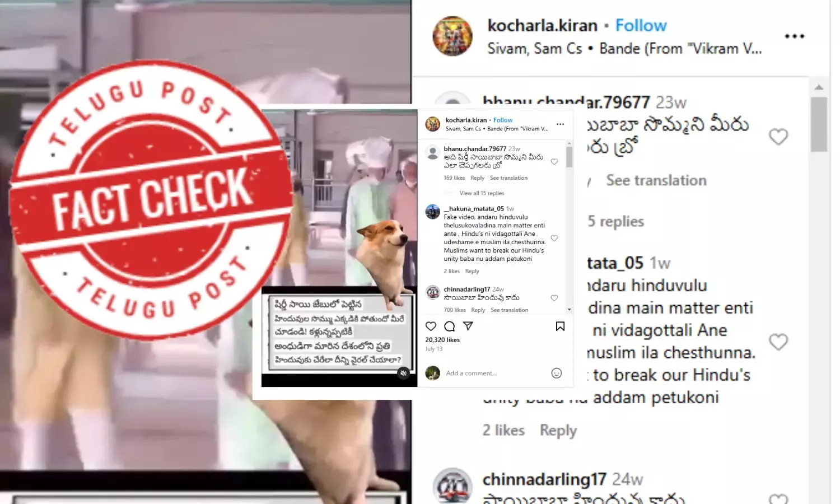
Task: Like the comment that has 700 likes
Action: 554,298
